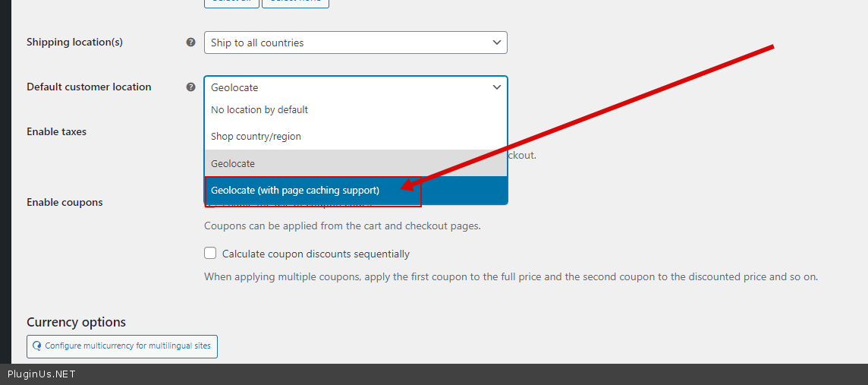Click the icon inside Configure multicurrency button
868x385 pixels.
[x=37, y=346]
